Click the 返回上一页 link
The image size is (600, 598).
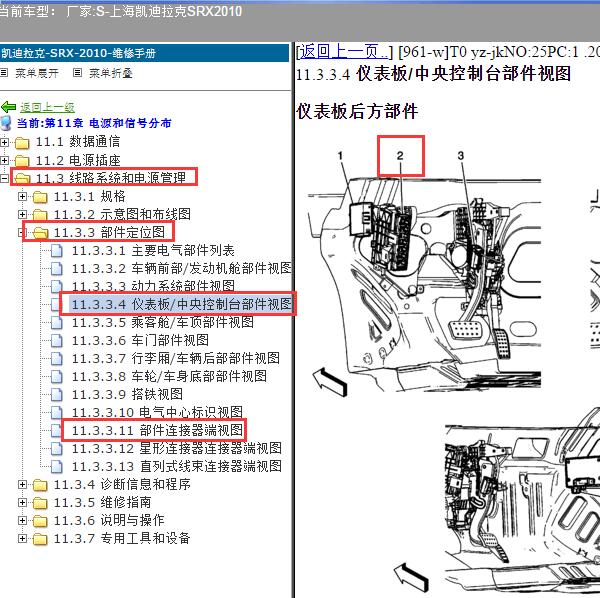tap(343, 51)
